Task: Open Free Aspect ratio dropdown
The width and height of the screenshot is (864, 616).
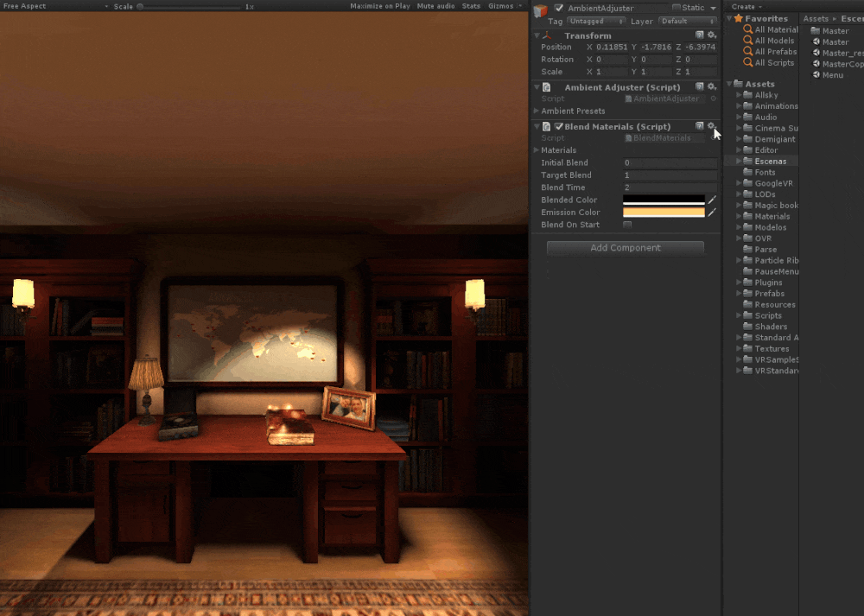Action: [x=55, y=6]
